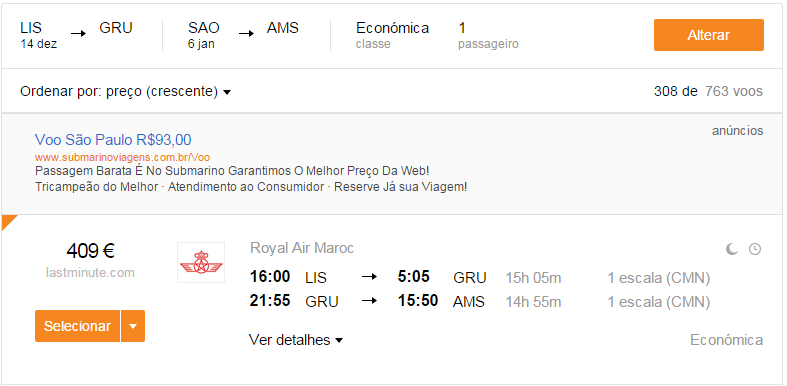Click the arrow between LIS and GRU in header

pyautogui.click(x=78, y=34)
